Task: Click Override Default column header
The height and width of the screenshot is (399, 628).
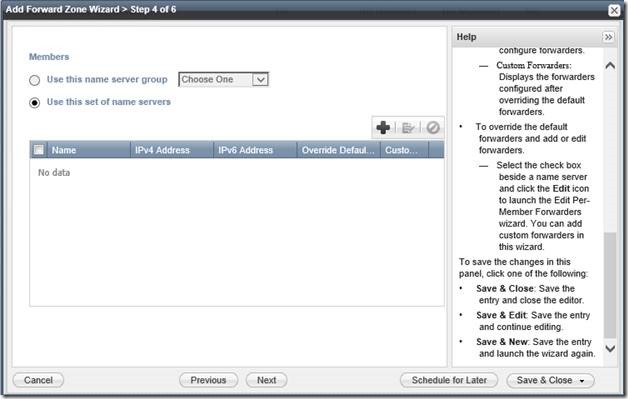Action: point(338,150)
